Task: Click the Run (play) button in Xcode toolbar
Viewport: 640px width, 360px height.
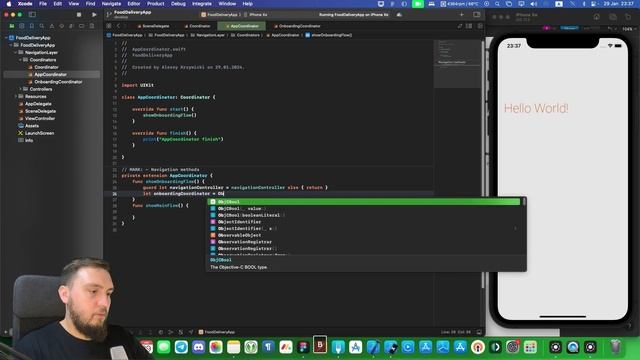Action: (94, 15)
